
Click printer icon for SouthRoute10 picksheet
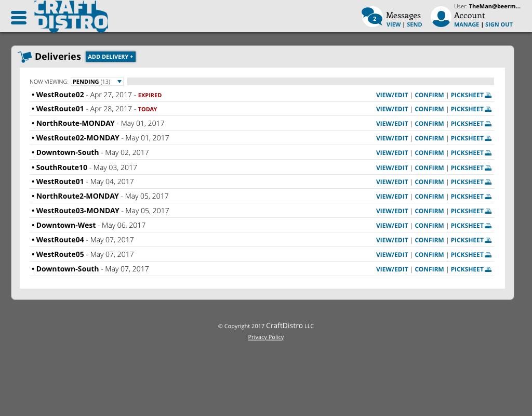point(488,168)
